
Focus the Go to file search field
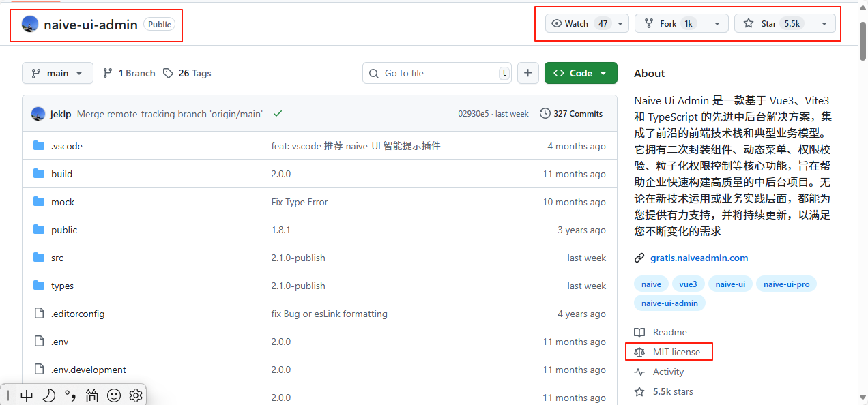click(437, 73)
